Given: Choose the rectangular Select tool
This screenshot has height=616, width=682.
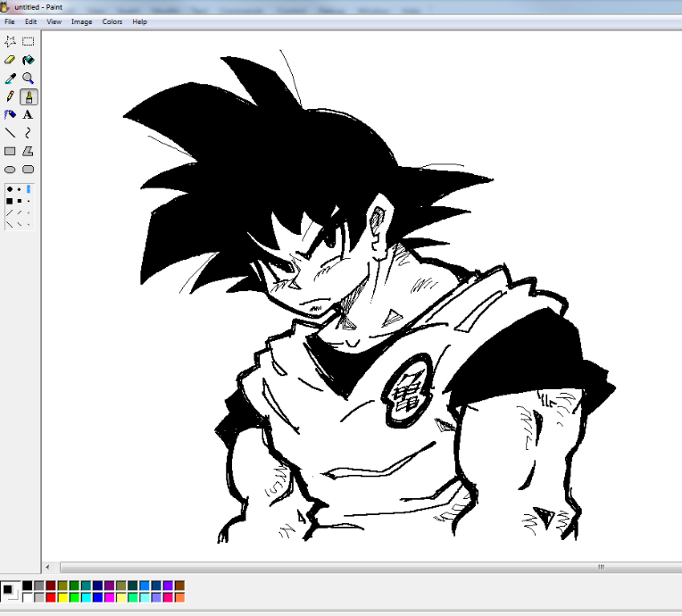Looking at the screenshot, I should pos(29,41).
